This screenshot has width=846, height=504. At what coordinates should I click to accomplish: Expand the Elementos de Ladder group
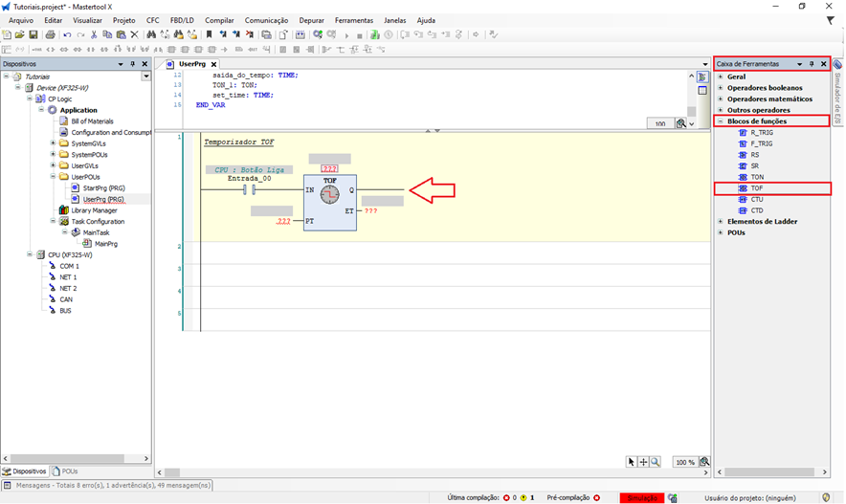(720, 222)
